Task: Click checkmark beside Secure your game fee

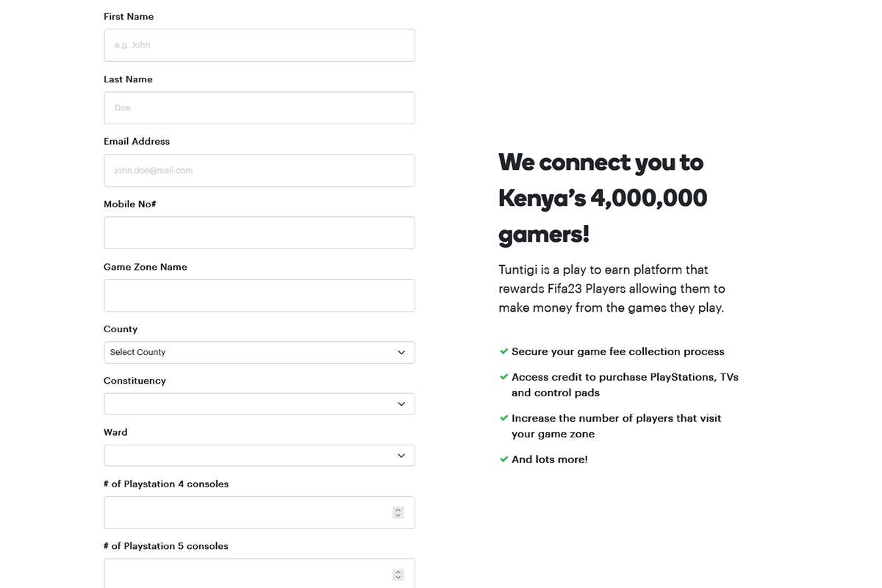Action: (x=503, y=351)
